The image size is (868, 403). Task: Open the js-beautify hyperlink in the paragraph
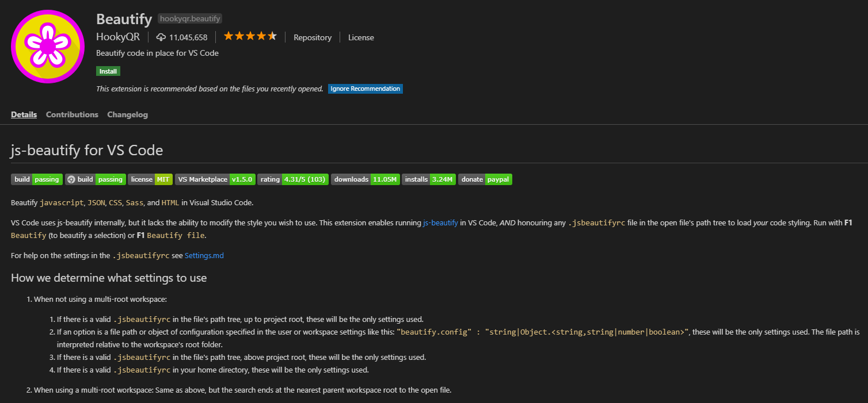coord(440,223)
